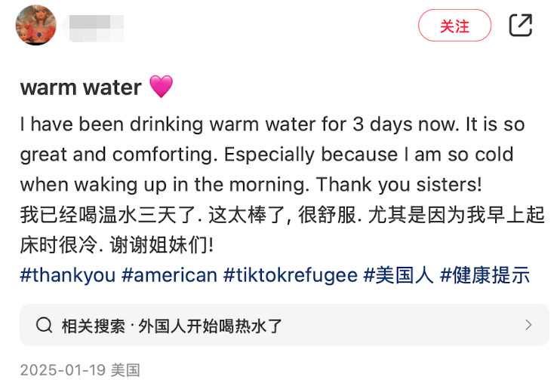Open the #健康提示 hashtag
This screenshot has height=392, width=560.
coord(485,275)
